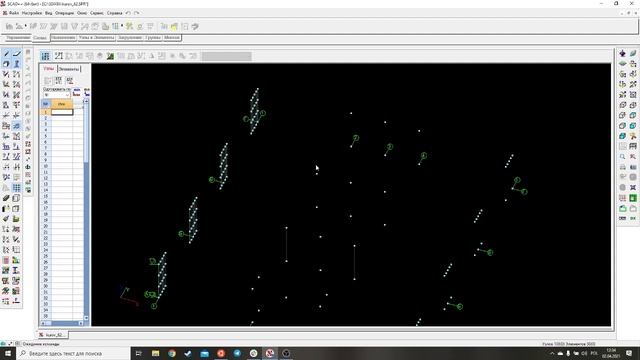
Task: Click the highlighted table-grid icon on the filter toolbar
Action: [x=45, y=56]
